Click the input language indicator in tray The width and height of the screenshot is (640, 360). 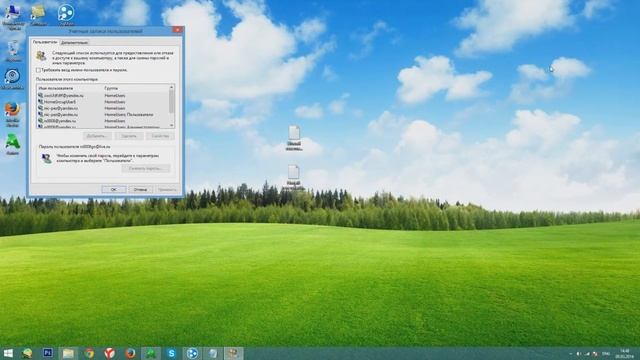pyautogui.click(x=606, y=353)
